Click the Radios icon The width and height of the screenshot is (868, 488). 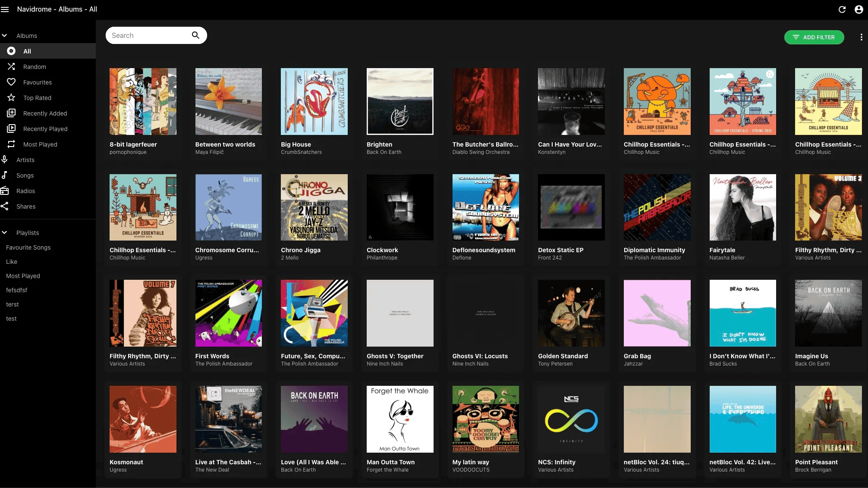4,191
